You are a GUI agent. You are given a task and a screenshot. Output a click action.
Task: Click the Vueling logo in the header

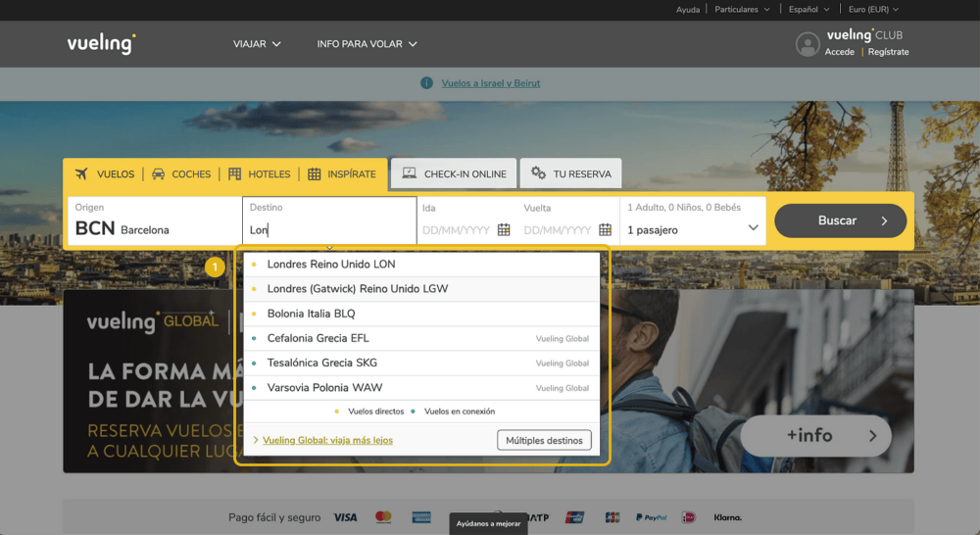point(101,44)
